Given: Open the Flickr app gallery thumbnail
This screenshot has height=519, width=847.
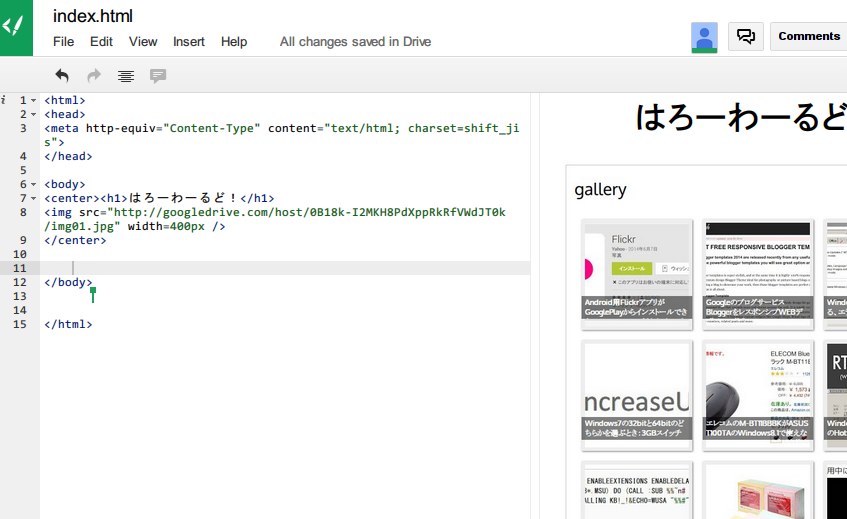Looking at the screenshot, I should click(x=637, y=275).
